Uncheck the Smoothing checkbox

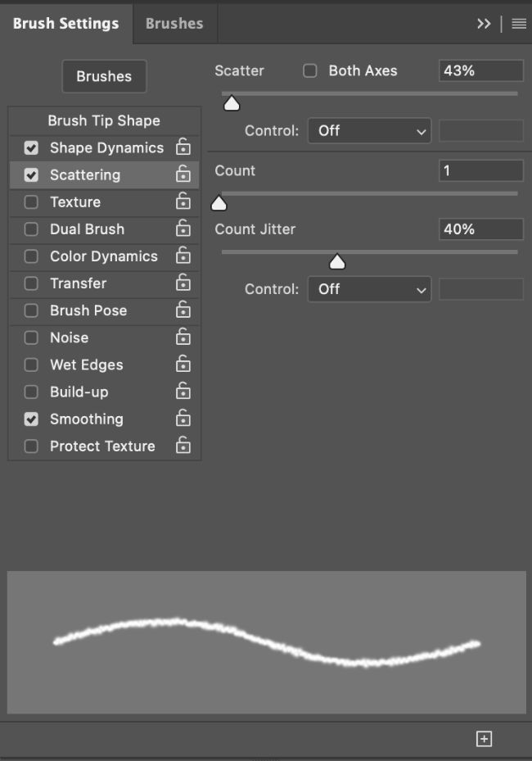pyautogui.click(x=31, y=419)
